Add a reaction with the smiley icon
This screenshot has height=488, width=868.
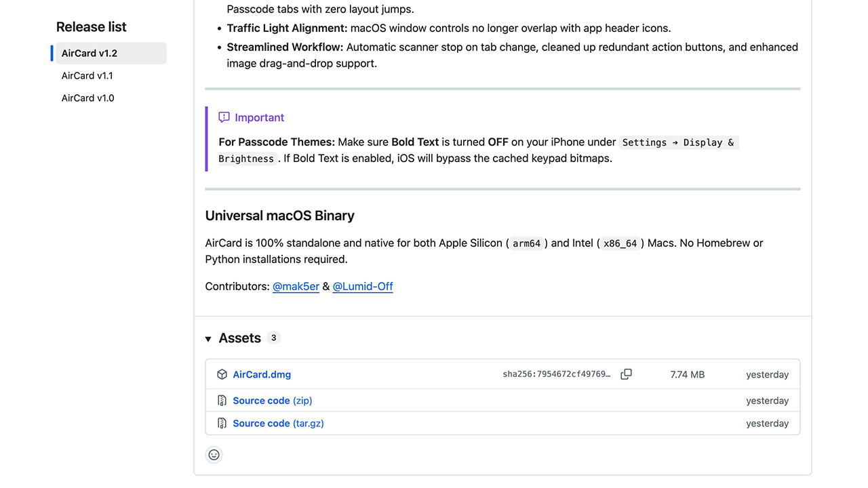click(x=214, y=455)
